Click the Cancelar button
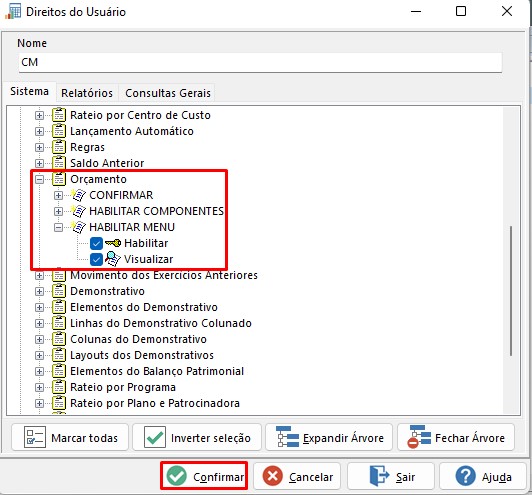Image resolution: width=532 pixels, height=495 pixels. pyautogui.click(x=297, y=476)
